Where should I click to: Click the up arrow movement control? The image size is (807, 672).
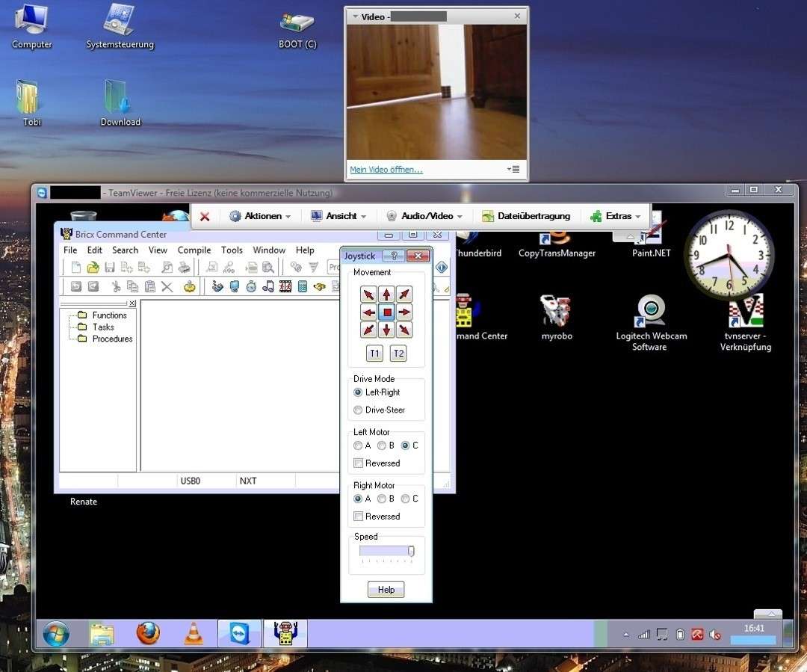(386, 294)
